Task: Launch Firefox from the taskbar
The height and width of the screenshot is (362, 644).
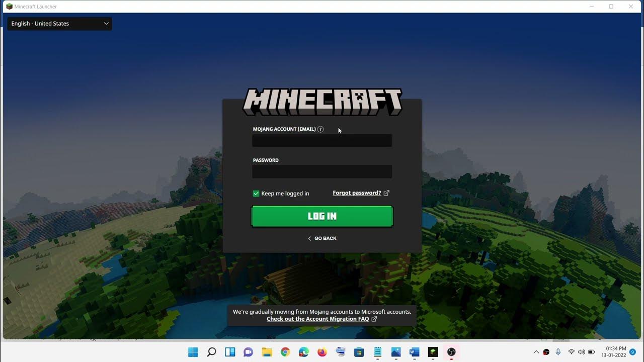Action: [x=322, y=352]
